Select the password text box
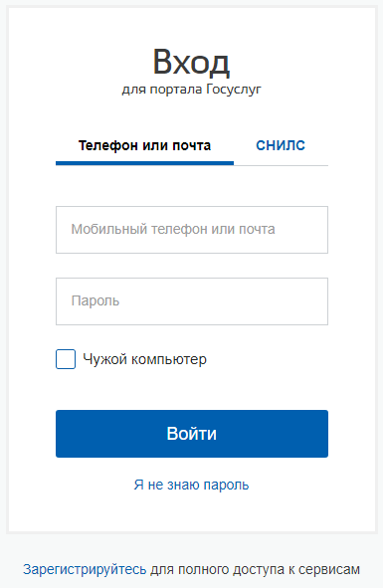 point(192,301)
